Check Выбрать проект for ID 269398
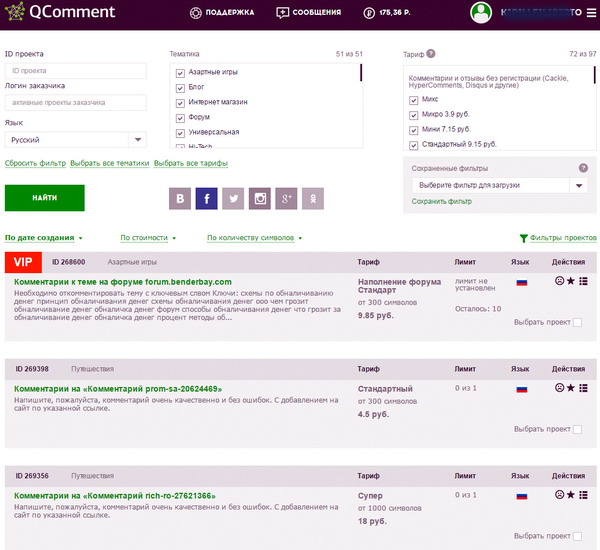The width and height of the screenshot is (600, 550). (x=577, y=429)
